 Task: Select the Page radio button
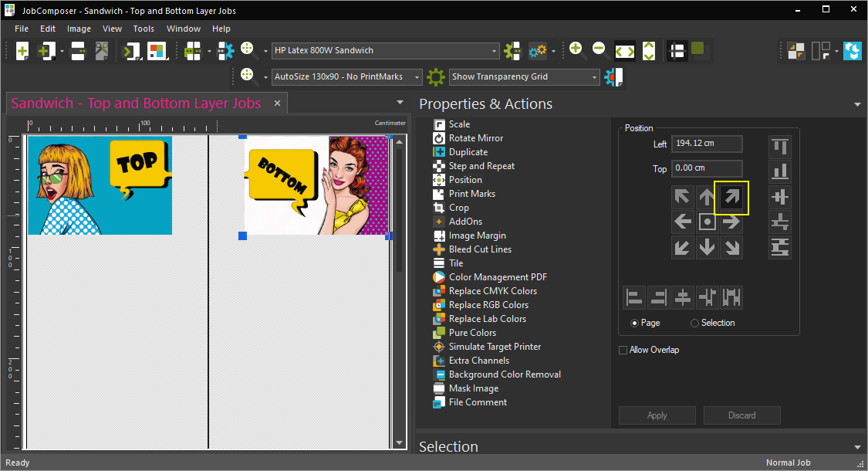[x=634, y=323]
